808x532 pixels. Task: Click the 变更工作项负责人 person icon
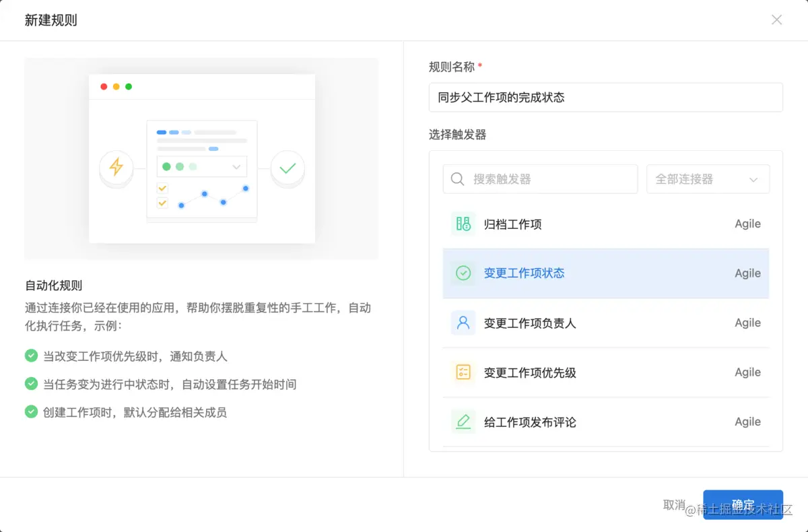[x=463, y=323]
